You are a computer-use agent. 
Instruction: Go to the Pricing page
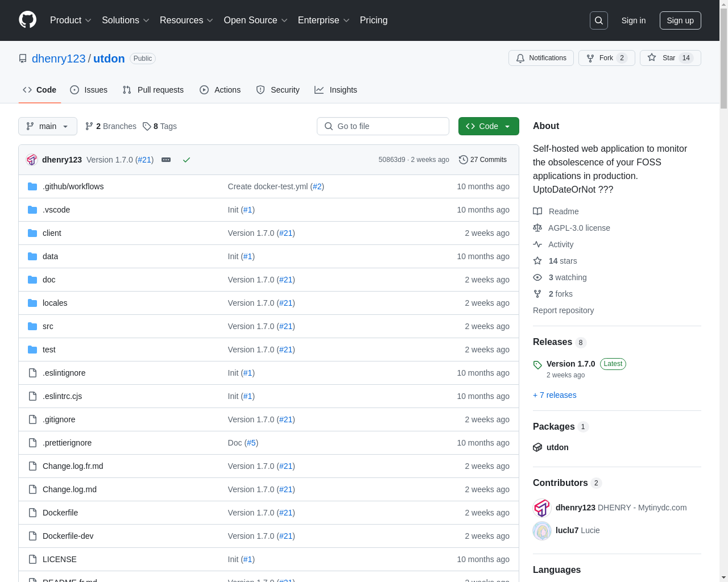tap(374, 20)
